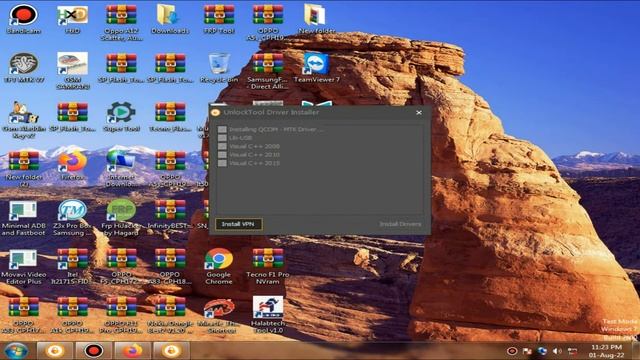Select the FRP Tool archive icon

click(x=219, y=19)
